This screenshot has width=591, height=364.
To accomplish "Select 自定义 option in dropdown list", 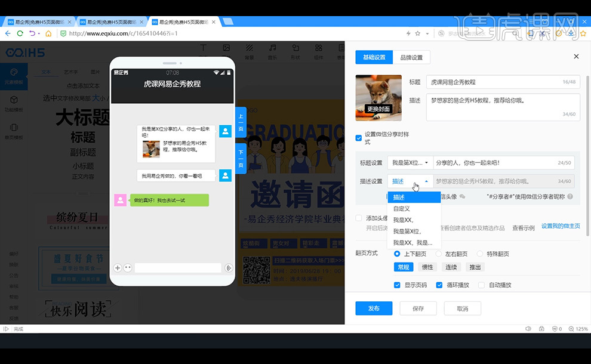I will pos(414,208).
